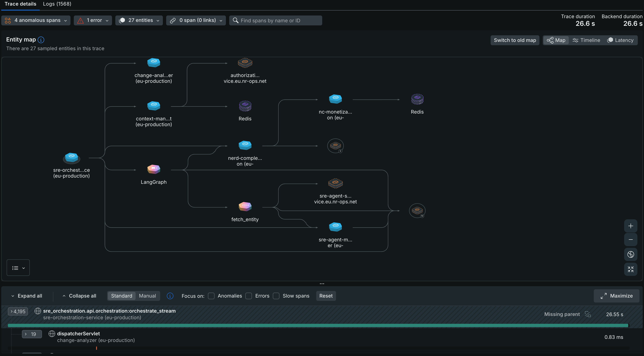This screenshot has width=644, height=356.
Task: Expand all spans
Action: [26, 296]
